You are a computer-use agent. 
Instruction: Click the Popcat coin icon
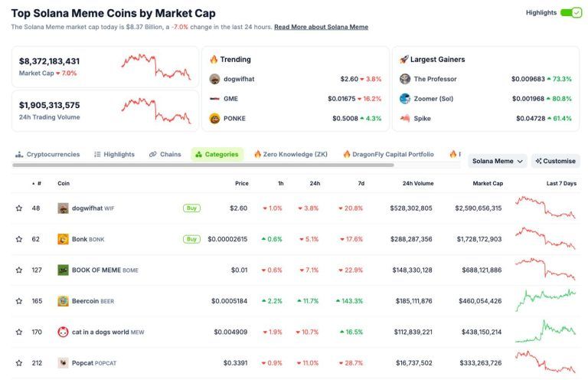click(63, 362)
